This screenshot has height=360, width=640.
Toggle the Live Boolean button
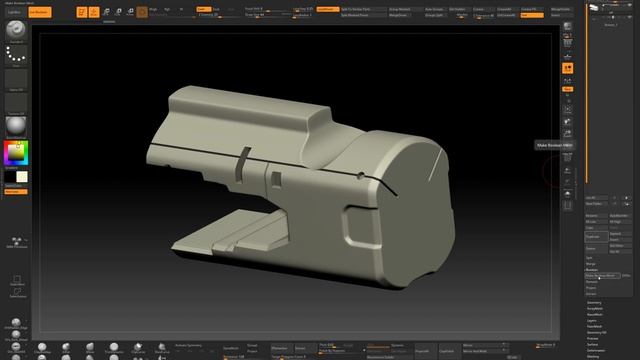[x=40, y=12]
